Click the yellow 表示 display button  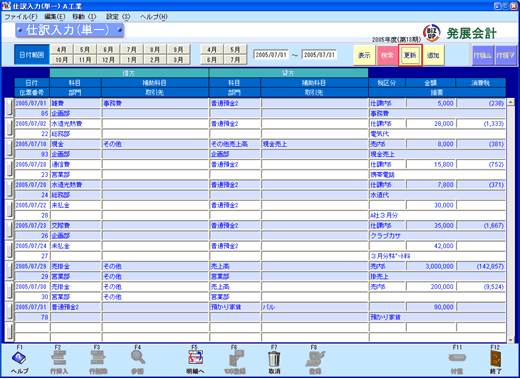[x=364, y=55]
